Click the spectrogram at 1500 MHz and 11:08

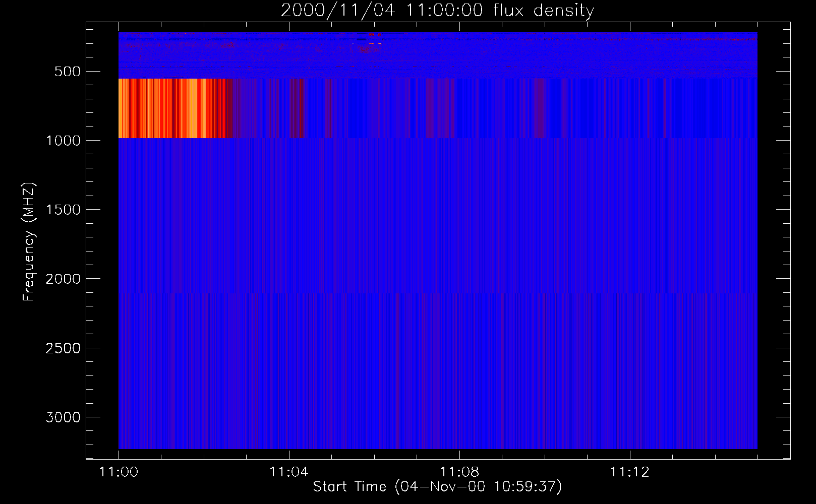(459, 209)
